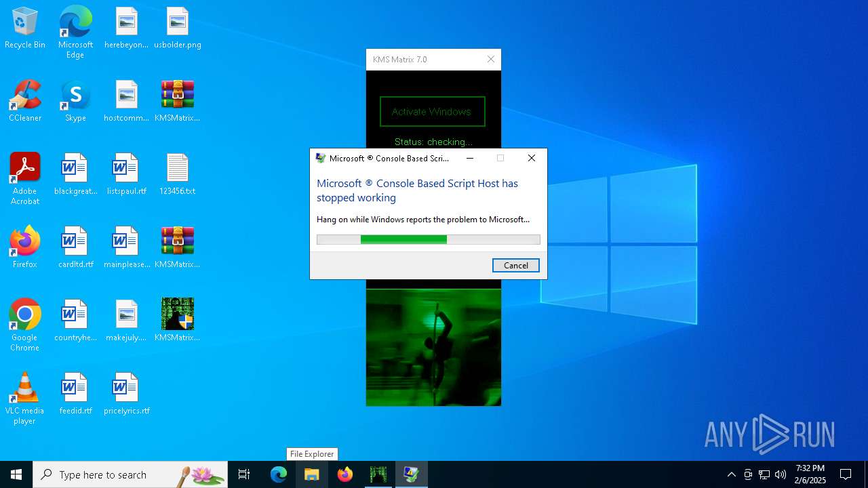
Task: Select the KMSMatrix archive beside mainplease
Action: click(177, 247)
